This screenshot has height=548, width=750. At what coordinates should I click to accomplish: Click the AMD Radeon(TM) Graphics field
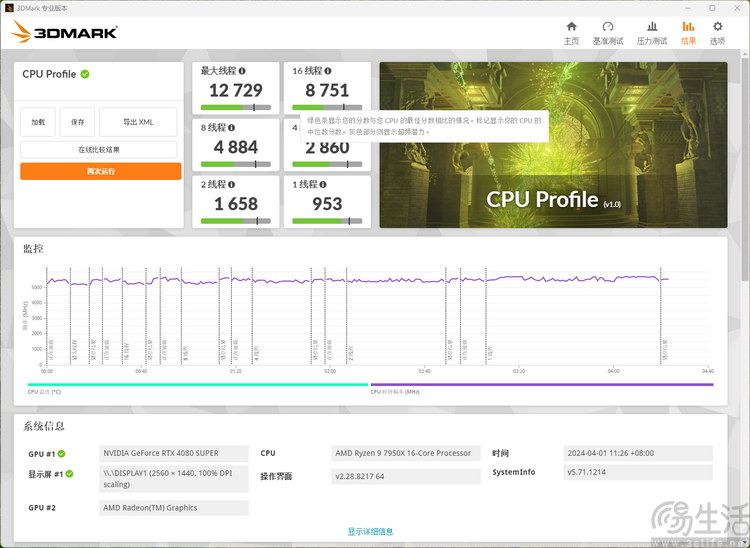pyautogui.click(x=174, y=508)
